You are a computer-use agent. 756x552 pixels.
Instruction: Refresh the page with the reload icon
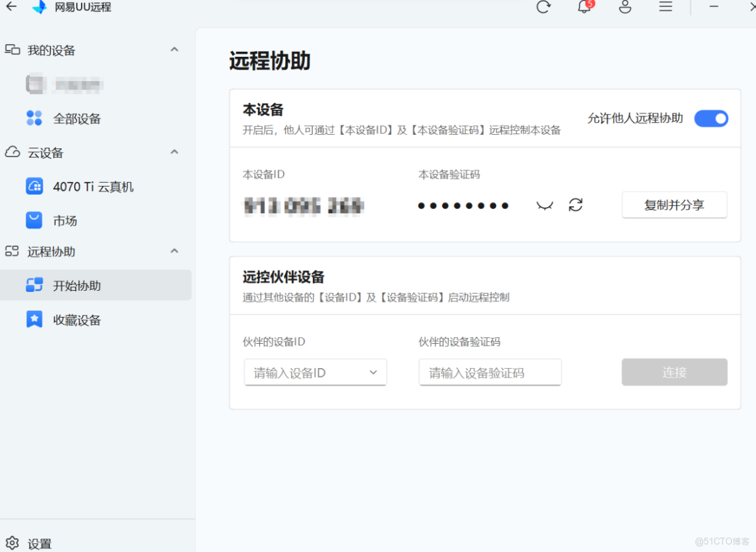543,8
